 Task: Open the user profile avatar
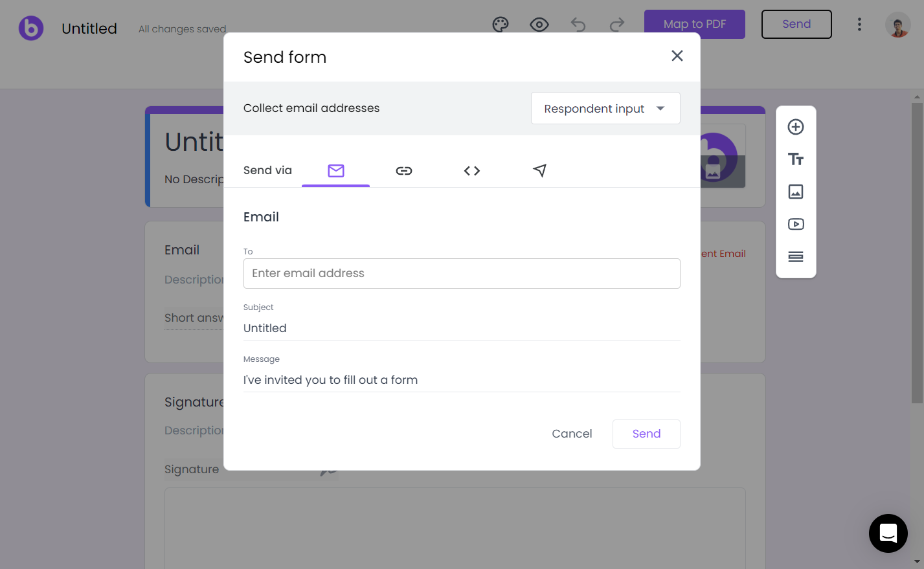point(898,25)
